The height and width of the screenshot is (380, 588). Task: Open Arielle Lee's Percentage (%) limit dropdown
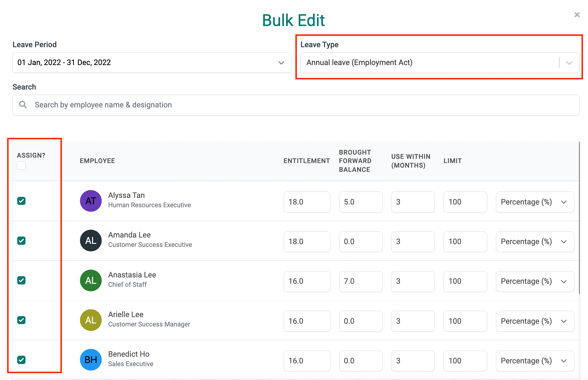[534, 321]
